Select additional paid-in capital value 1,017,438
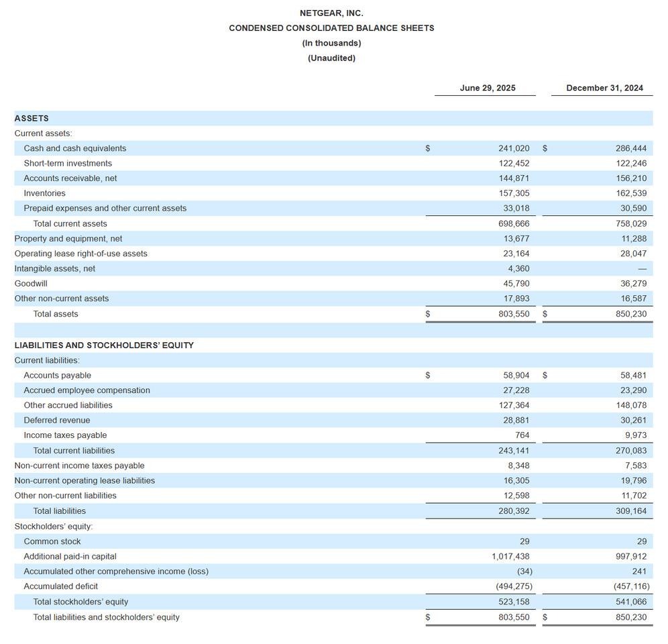The height and width of the screenshot is (644, 668). click(x=510, y=556)
